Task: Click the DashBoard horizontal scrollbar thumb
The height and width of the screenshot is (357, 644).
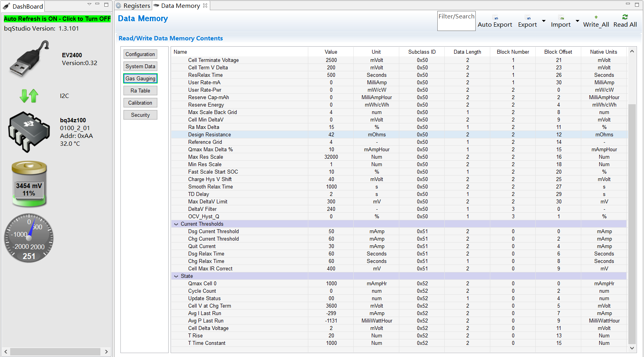Action: click(55, 352)
